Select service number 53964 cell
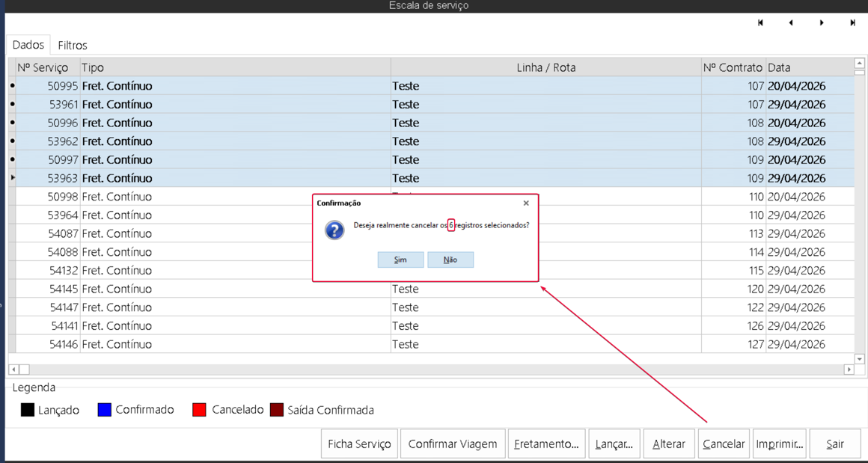The image size is (868, 463). [x=48, y=215]
